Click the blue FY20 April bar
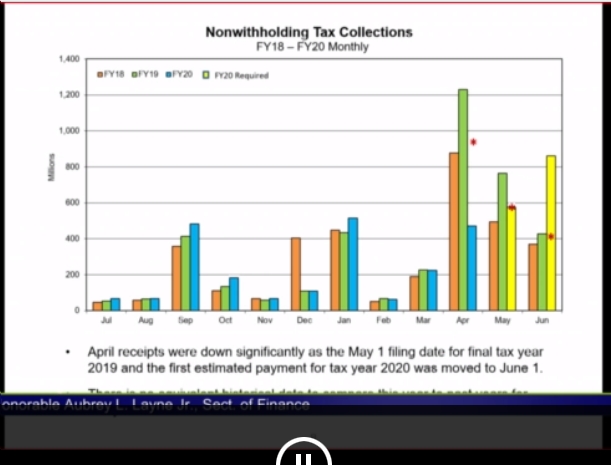611x465 pixels. (472, 268)
